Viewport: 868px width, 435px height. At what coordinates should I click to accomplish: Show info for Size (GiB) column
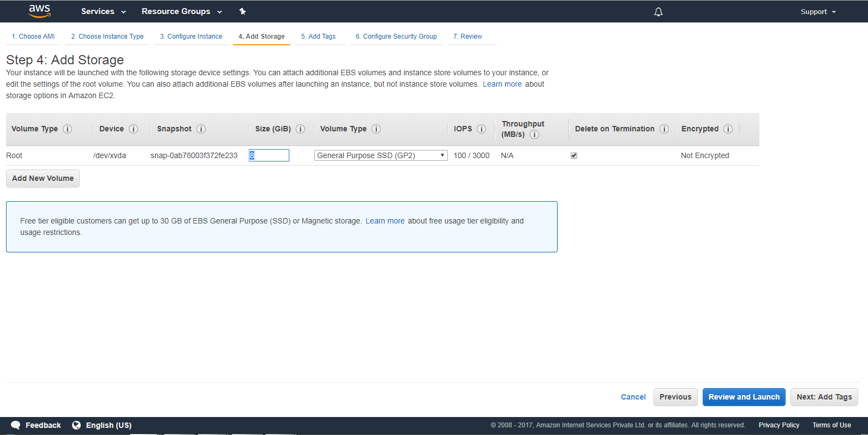[300, 129]
